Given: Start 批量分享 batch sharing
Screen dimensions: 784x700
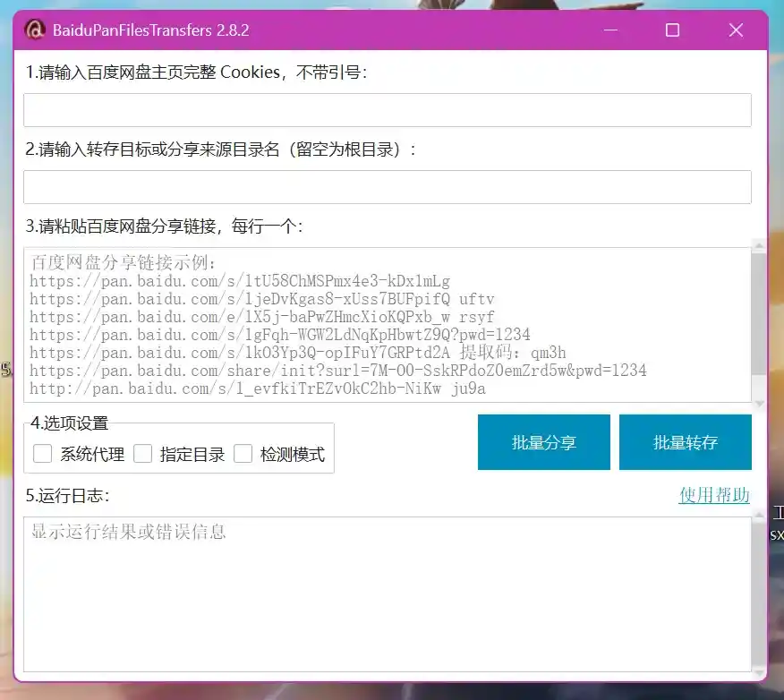Looking at the screenshot, I should pyautogui.click(x=544, y=442).
